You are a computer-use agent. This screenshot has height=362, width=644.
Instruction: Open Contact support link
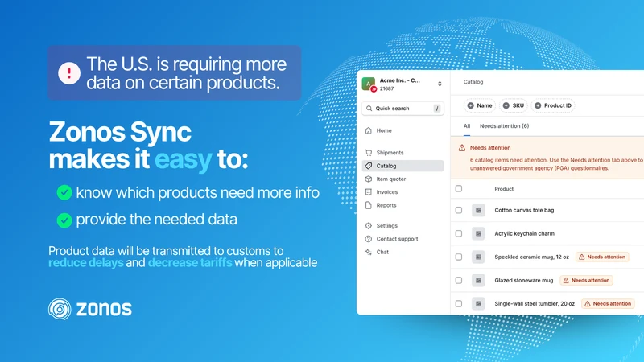402,239
